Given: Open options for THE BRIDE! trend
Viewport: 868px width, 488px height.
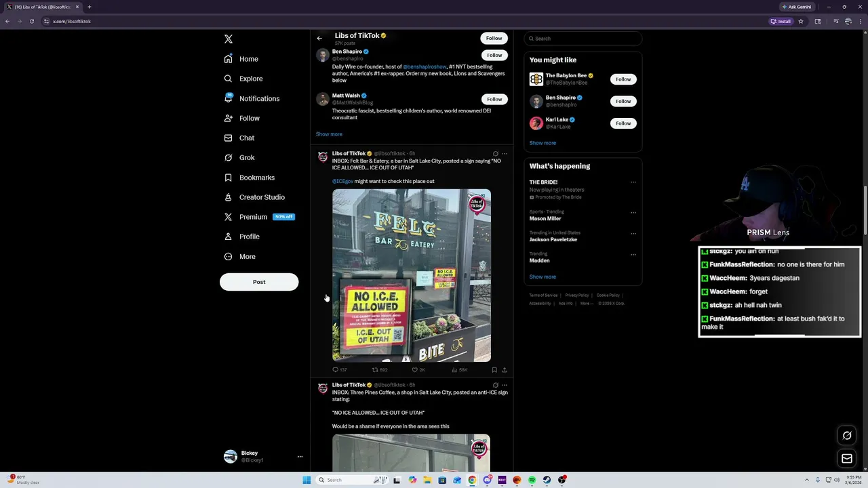Looking at the screenshot, I should [x=633, y=182].
